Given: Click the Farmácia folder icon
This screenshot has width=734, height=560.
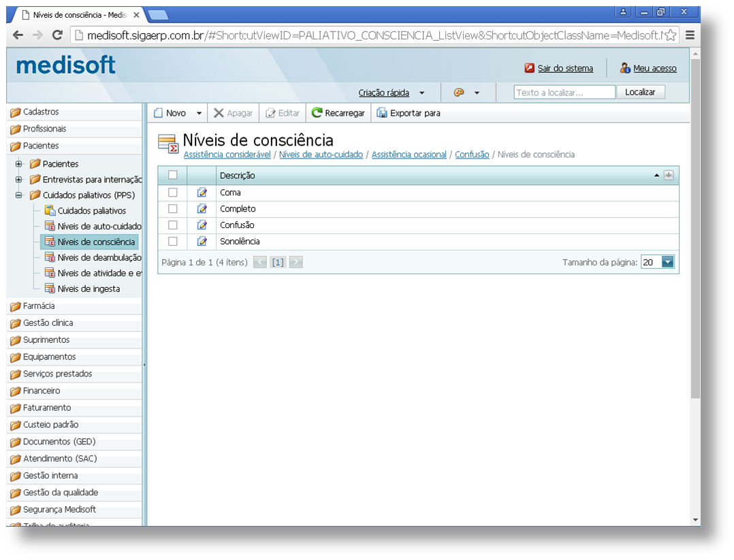Looking at the screenshot, I should (x=16, y=306).
